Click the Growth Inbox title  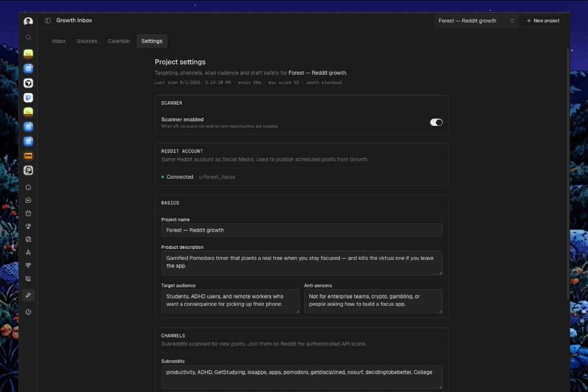pyautogui.click(x=74, y=20)
